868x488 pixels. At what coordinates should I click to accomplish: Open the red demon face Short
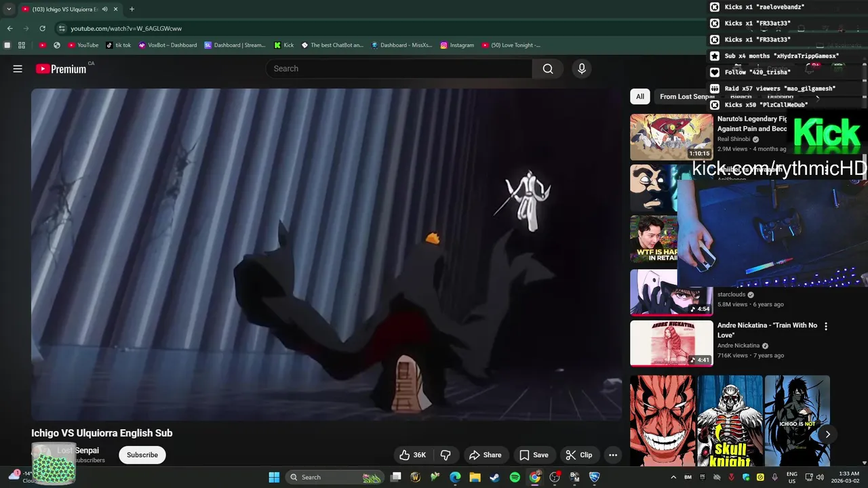tap(663, 421)
